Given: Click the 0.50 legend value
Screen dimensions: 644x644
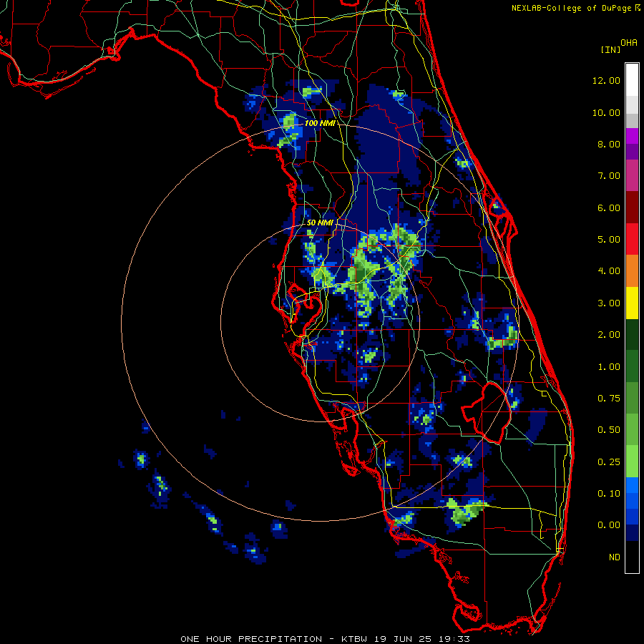Looking at the screenshot, I should [x=609, y=430].
